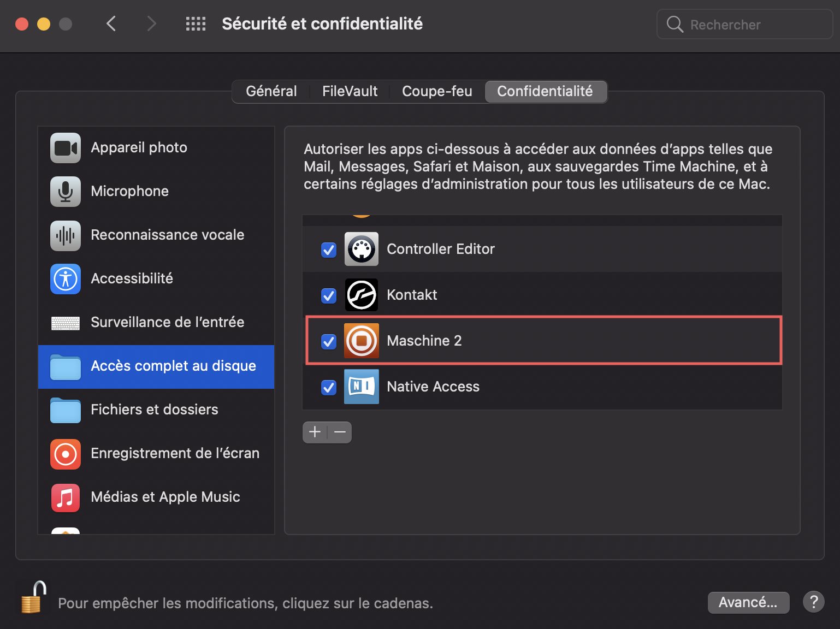The width and height of the screenshot is (840, 629).
Task: Select Fichiers et dossiers category
Action: tap(156, 410)
